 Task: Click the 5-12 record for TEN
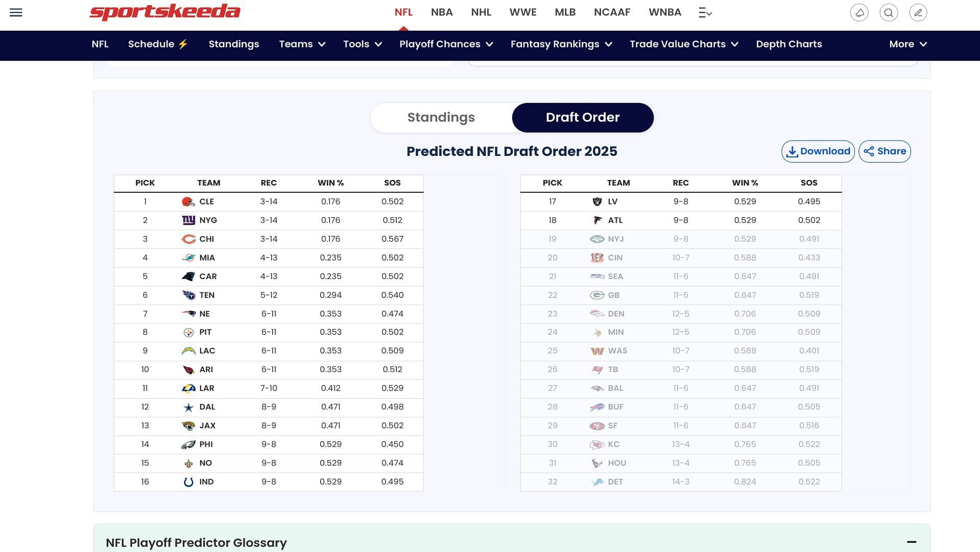269,295
